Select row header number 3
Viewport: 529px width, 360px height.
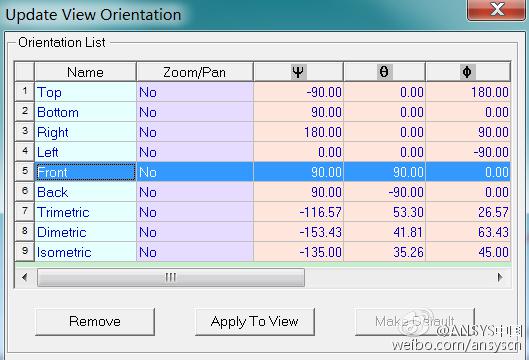(25, 132)
